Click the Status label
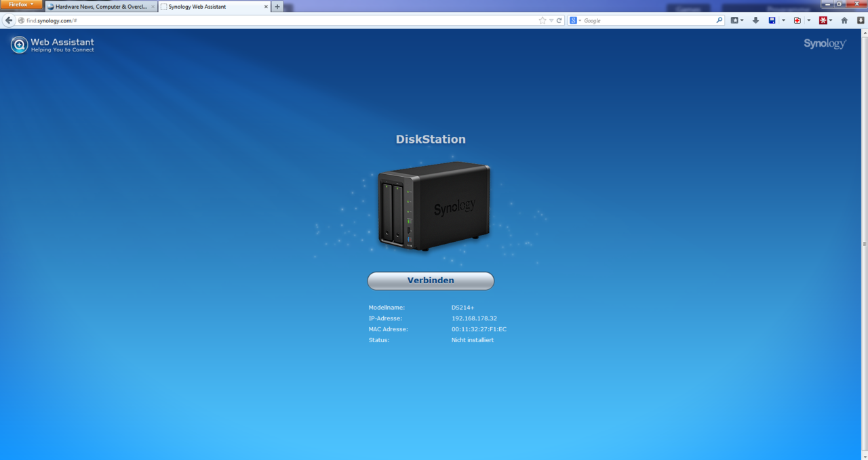The width and height of the screenshot is (868, 460). tap(379, 340)
